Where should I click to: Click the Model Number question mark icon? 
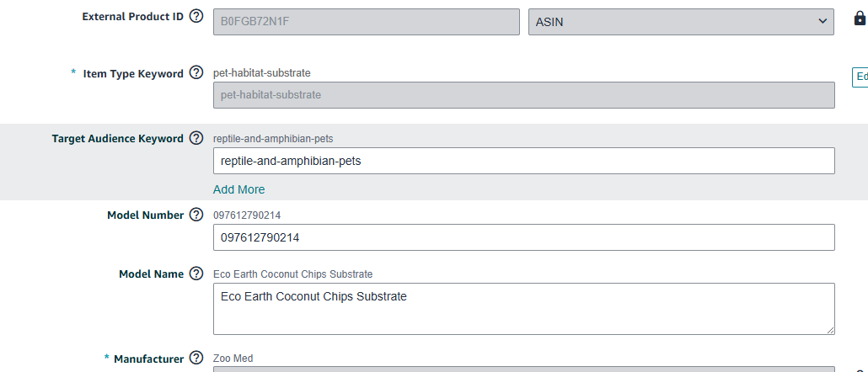(196, 215)
